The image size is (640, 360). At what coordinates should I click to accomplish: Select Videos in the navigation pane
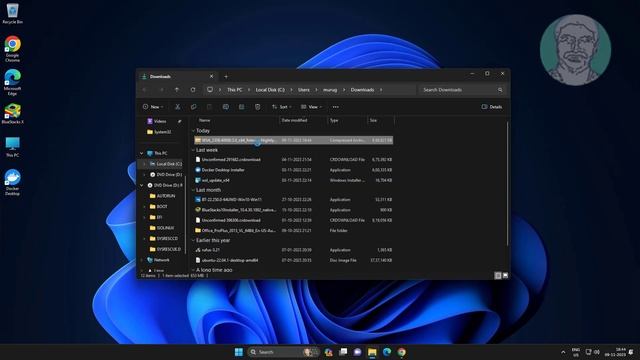pyautogui.click(x=160, y=121)
